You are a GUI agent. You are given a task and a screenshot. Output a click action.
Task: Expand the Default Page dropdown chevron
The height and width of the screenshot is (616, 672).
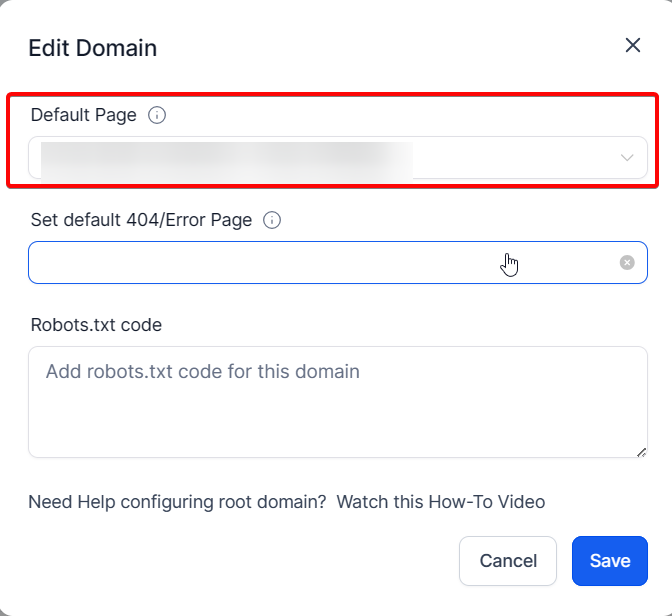coord(627,158)
